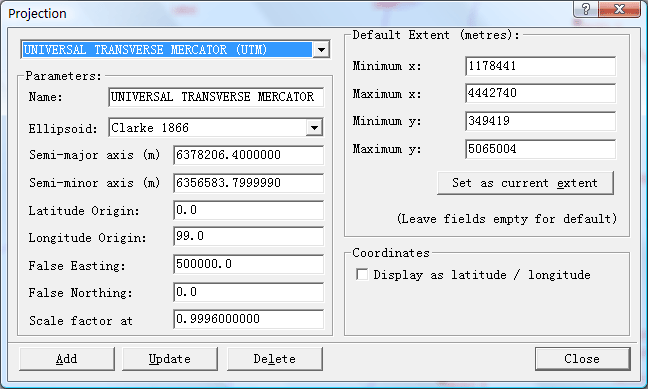Click the Projection title text
This screenshot has width=648, height=389.
click(x=37, y=14)
